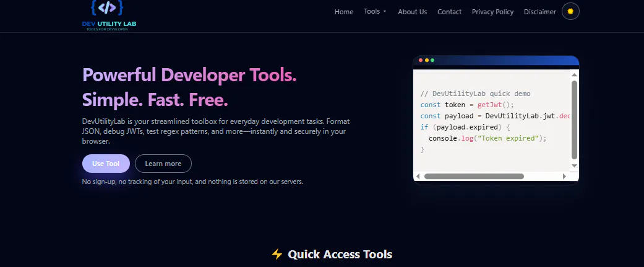Open the Home nav link
644x267 pixels.
pyautogui.click(x=344, y=12)
